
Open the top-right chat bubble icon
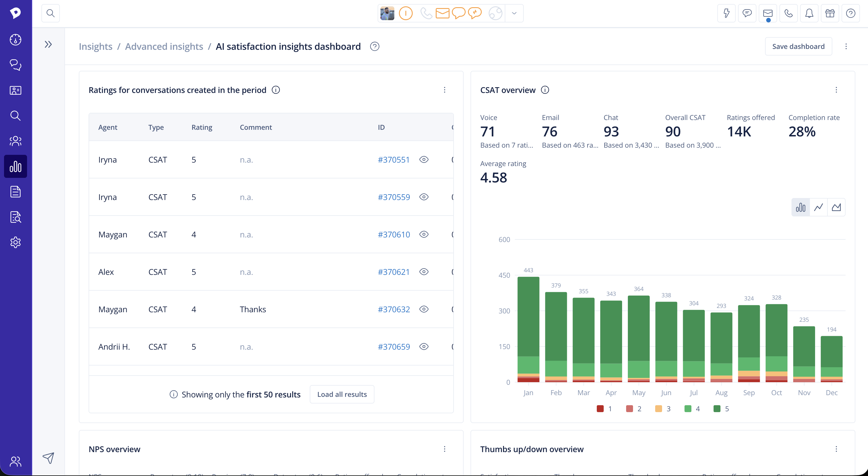click(x=747, y=13)
